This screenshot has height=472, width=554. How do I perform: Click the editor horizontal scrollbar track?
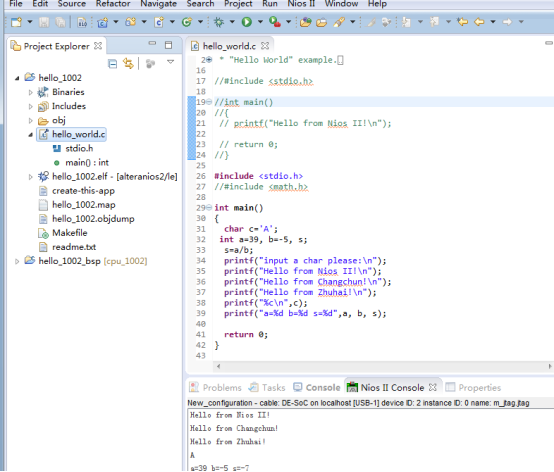(x=383, y=366)
